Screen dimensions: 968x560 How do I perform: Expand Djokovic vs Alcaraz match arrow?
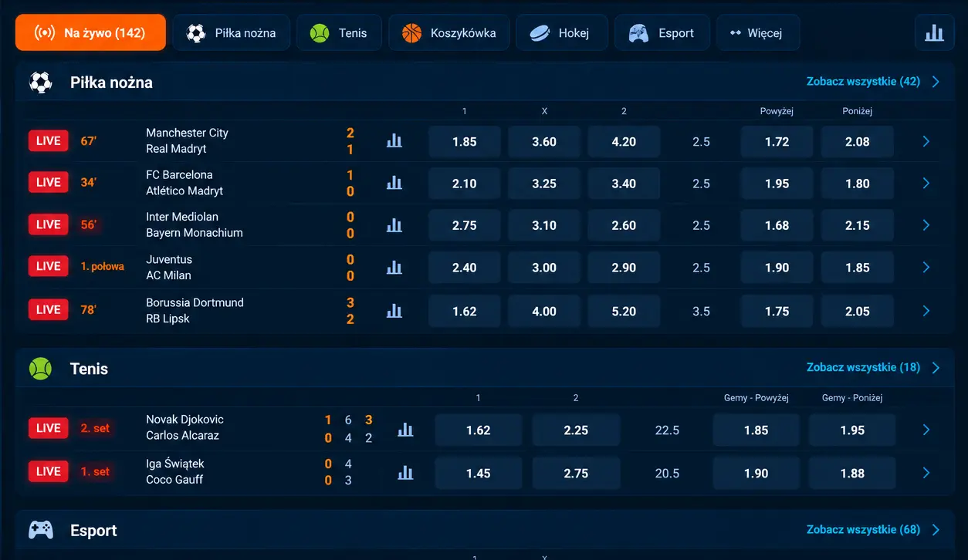[x=926, y=430]
